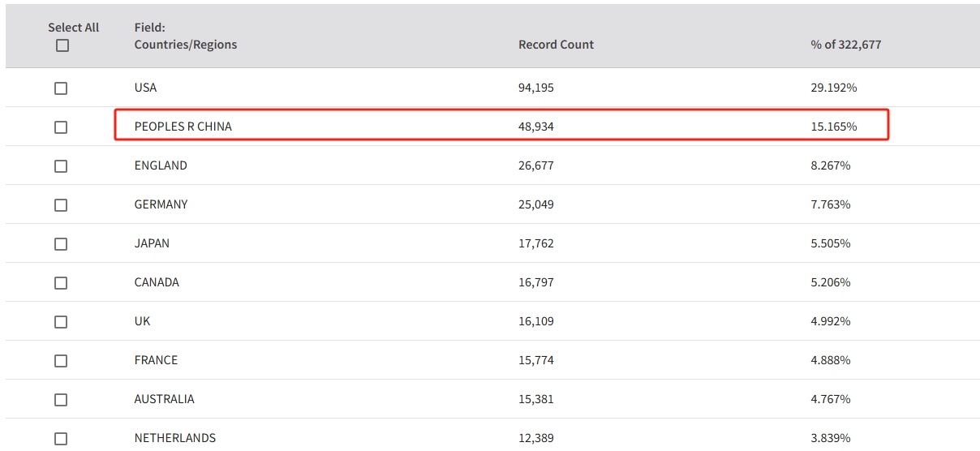Image resolution: width=980 pixels, height=451 pixels.
Task: Click the Select All label text
Action: 73,28
